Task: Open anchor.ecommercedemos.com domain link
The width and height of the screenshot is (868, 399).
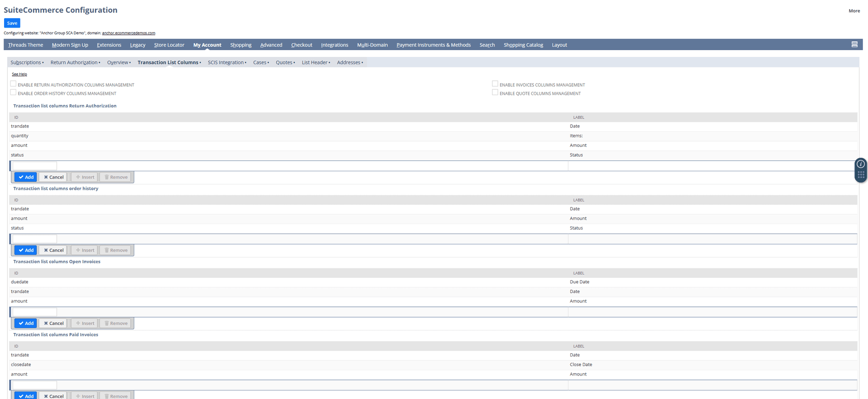Action: [x=128, y=33]
